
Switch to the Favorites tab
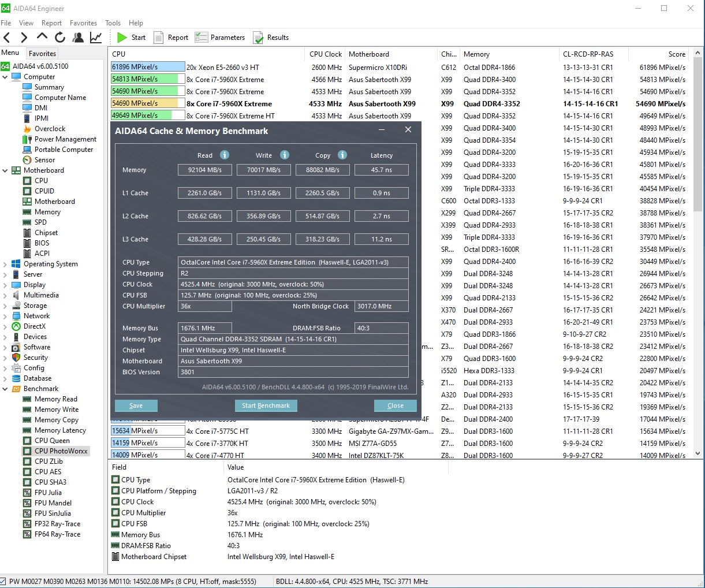[x=42, y=53]
